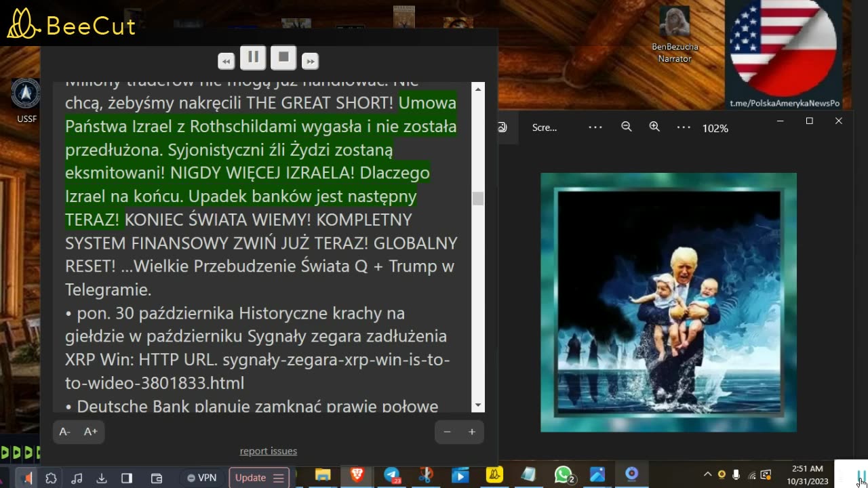Click the browser Update button
Image resolution: width=868 pixels, height=488 pixels.
tap(260, 478)
